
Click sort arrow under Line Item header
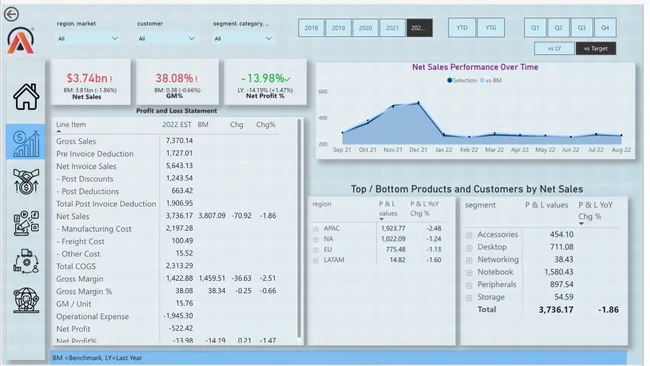point(58,131)
